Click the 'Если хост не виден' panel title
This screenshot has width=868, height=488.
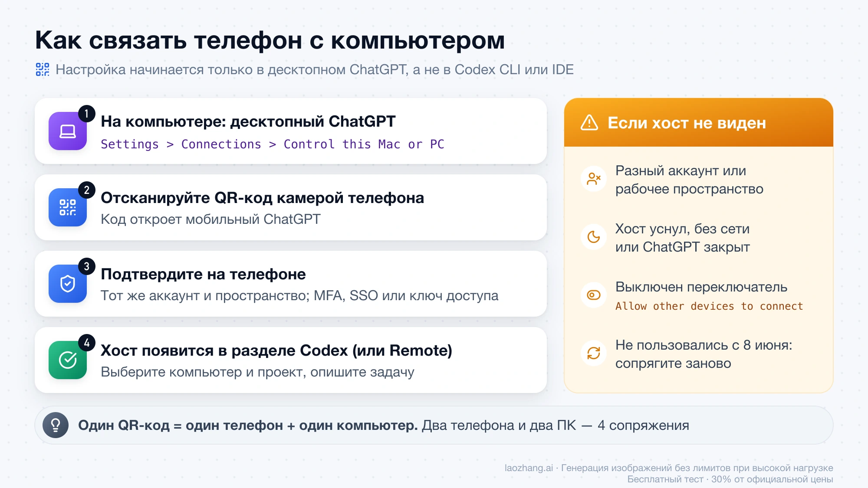pyautogui.click(x=687, y=123)
